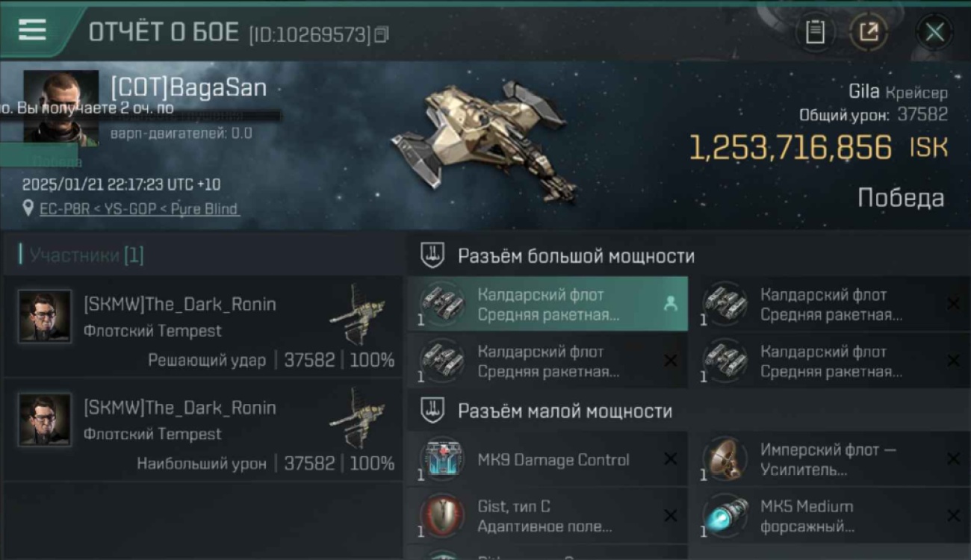
Task: Select the Gist тип C adaptive field icon
Action: pos(442,515)
